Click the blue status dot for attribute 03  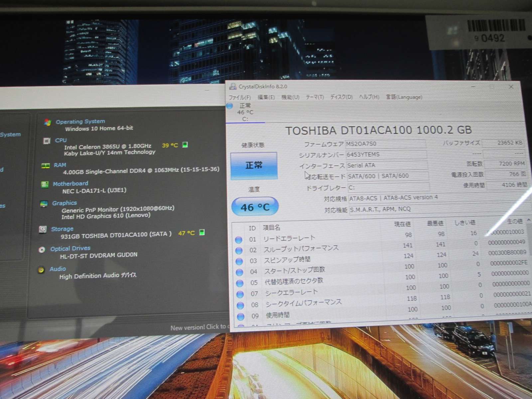[239, 261]
